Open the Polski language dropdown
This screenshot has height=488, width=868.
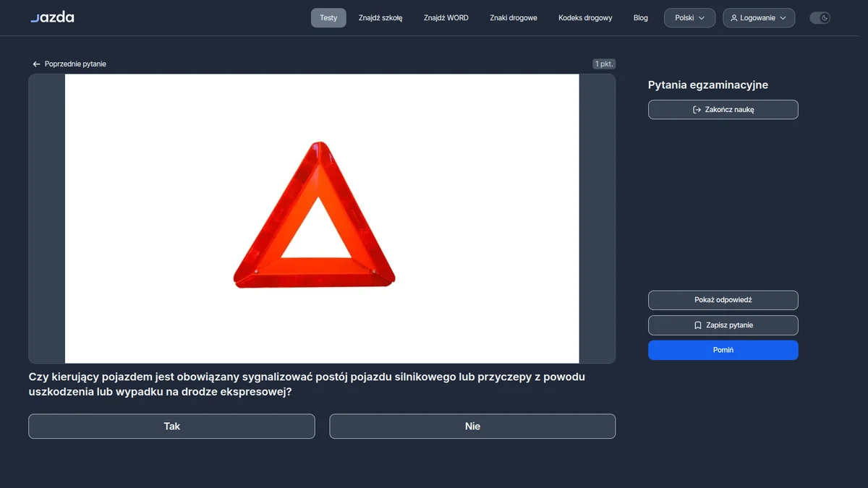point(689,18)
